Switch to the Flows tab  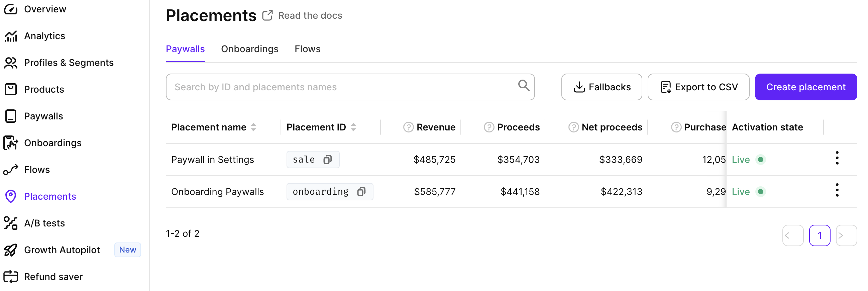(x=308, y=49)
